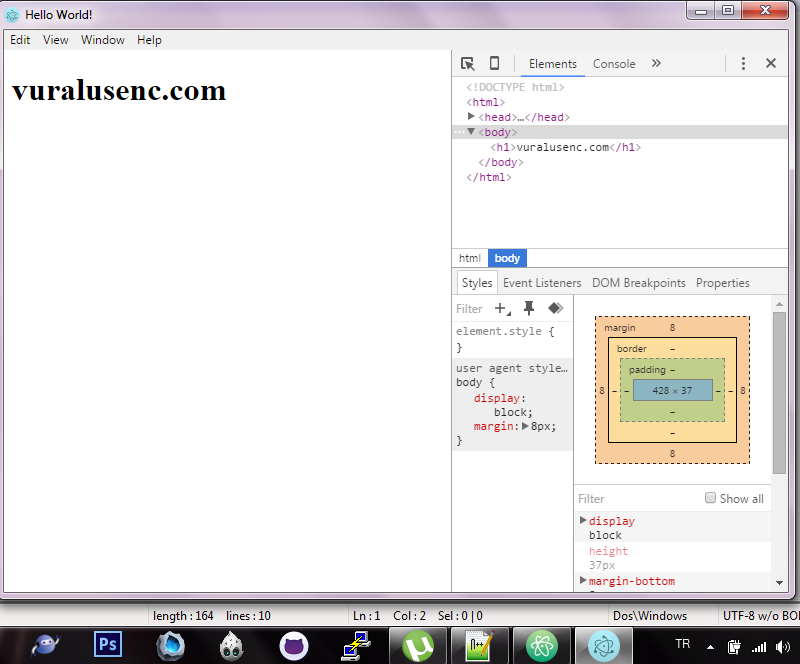Enable the Show all checkbox
The width and height of the screenshot is (800, 664).
(x=710, y=498)
